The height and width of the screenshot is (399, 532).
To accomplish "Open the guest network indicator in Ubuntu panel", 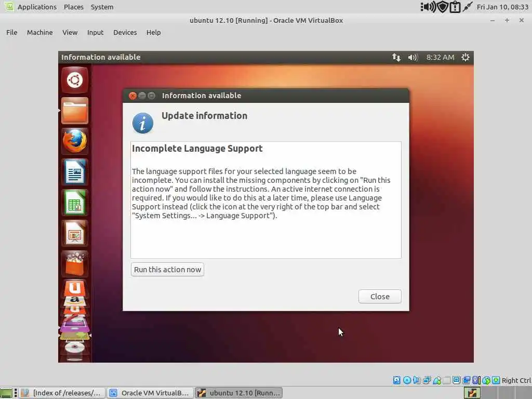I will (x=396, y=57).
